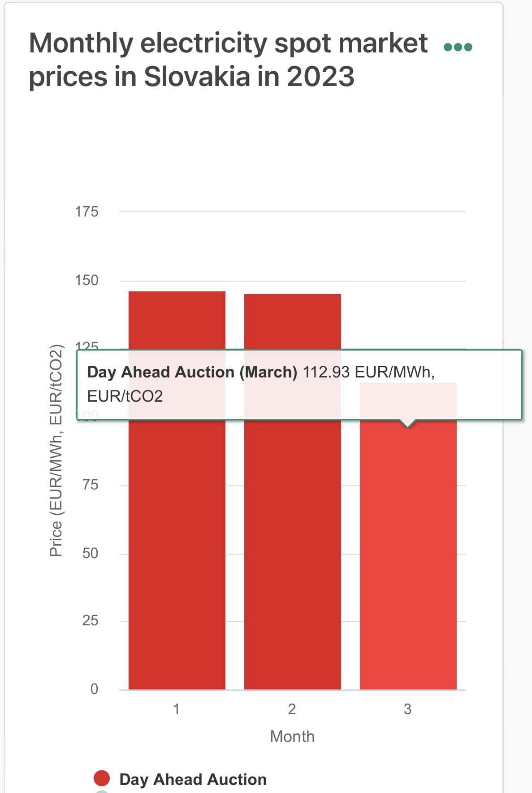532x793 pixels.
Task: Click the Price y-axis title
Action: [x=56, y=450]
